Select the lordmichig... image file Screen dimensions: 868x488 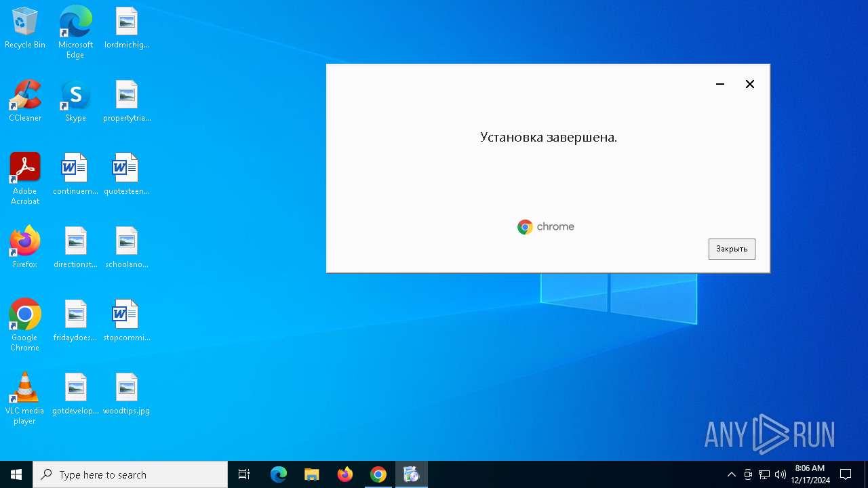(x=127, y=28)
